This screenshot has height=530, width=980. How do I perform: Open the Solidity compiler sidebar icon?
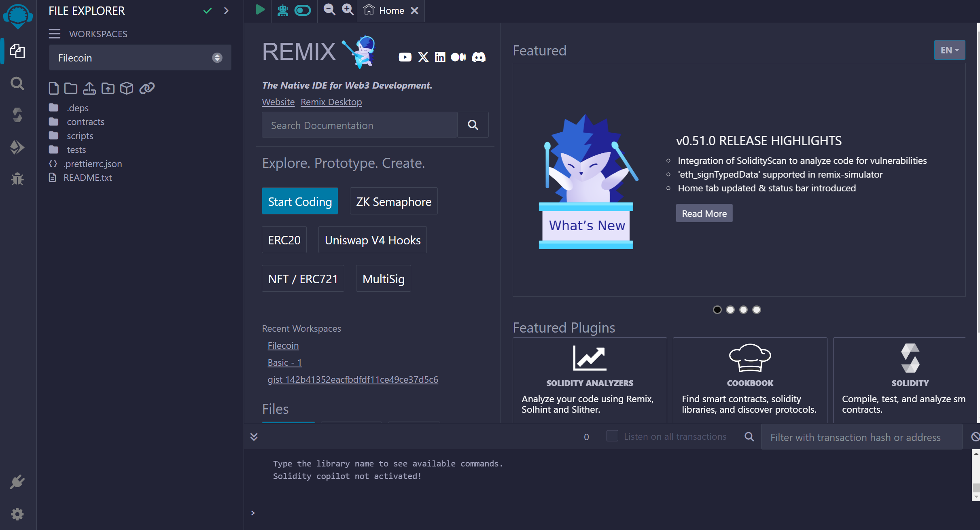tap(17, 115)
